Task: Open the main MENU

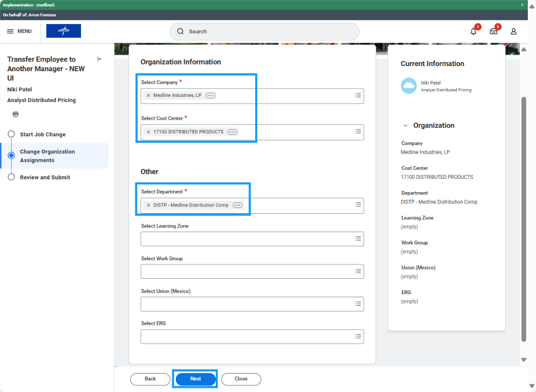Action: tap(19, 31)
